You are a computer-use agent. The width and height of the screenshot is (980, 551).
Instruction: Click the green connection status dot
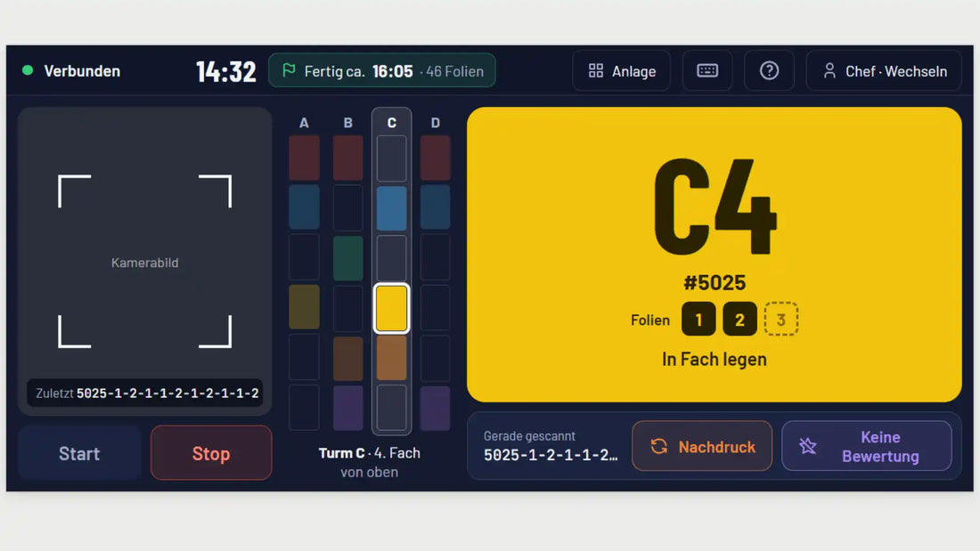point(28,70)
